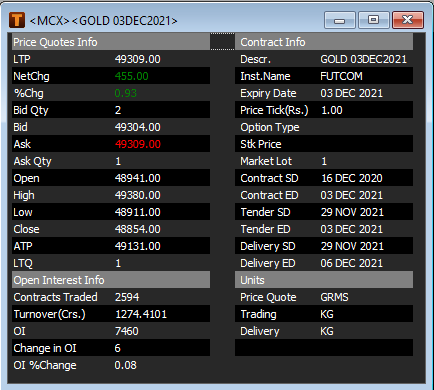Click the dotted box beside Price Quotes Info

[223, 42]
